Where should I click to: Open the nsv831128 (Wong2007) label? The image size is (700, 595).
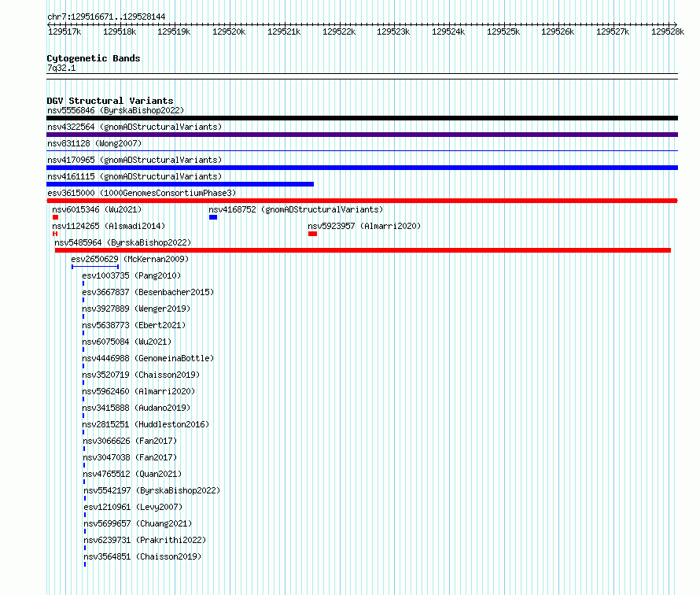[x=94, y=143]
